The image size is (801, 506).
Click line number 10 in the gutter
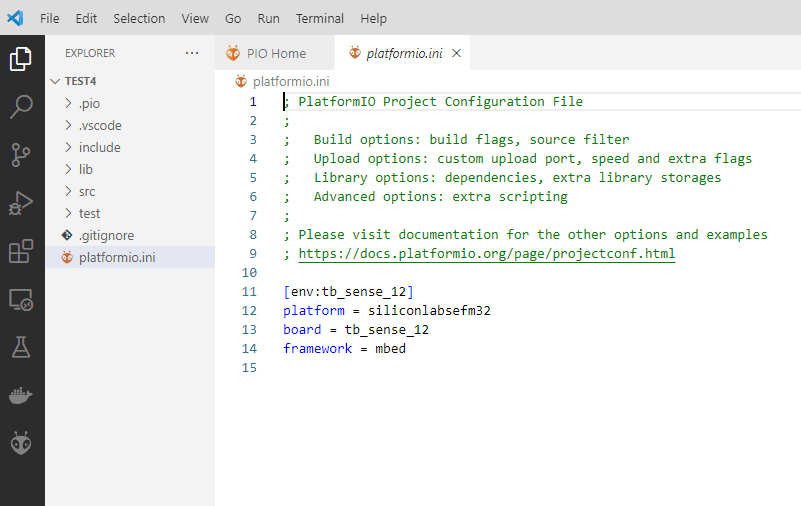pos(249,273)
